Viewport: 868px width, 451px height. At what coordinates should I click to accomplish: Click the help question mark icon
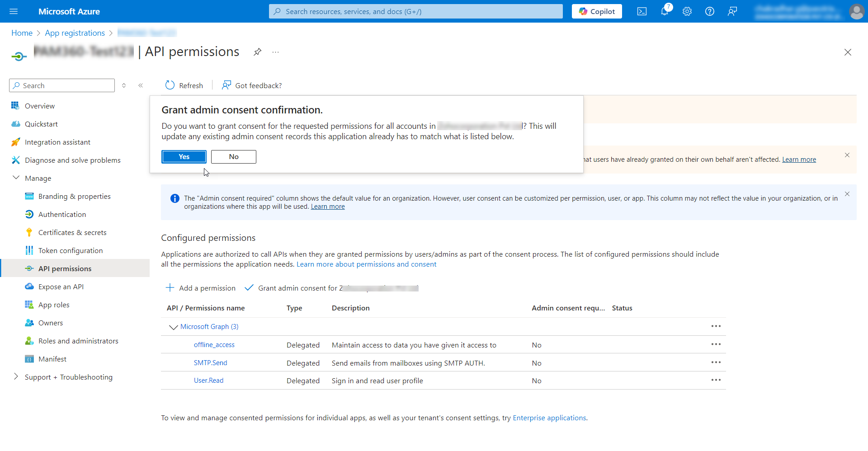tap(710, 11)
